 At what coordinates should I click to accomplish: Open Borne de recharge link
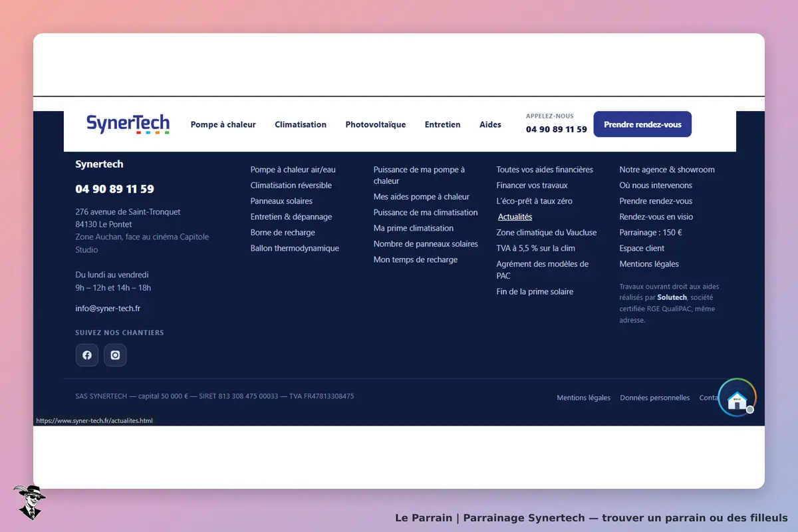point(283,233)
